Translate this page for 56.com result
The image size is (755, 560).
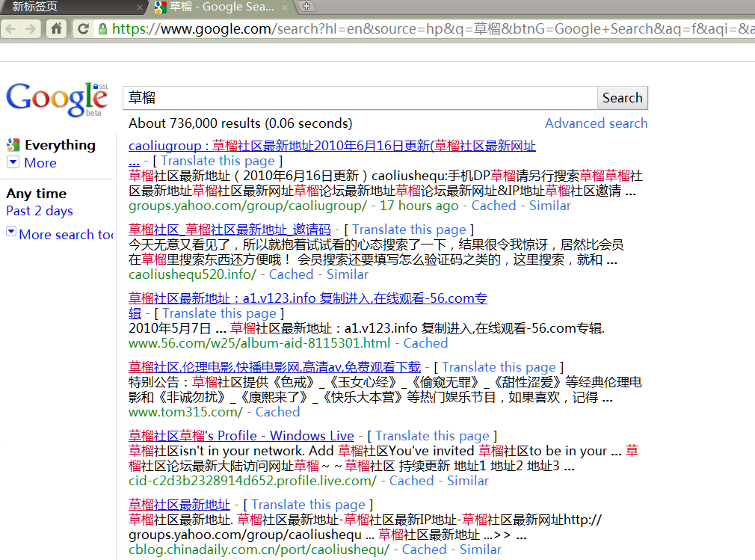point(219,313)
